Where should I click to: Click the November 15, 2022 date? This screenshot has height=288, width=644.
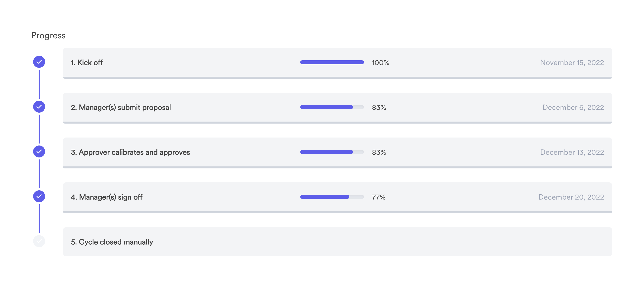[x=572, y=63]
